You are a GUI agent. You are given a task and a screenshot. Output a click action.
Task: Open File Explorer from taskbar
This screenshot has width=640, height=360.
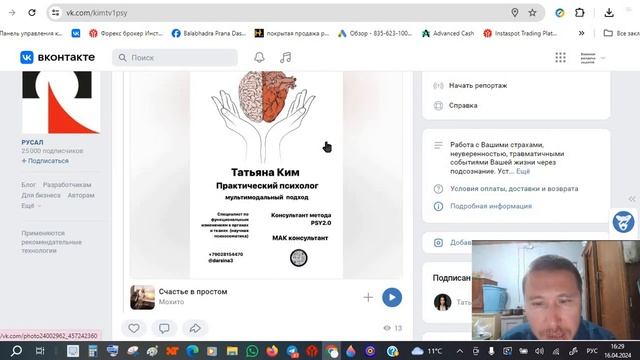pos(232,351)
